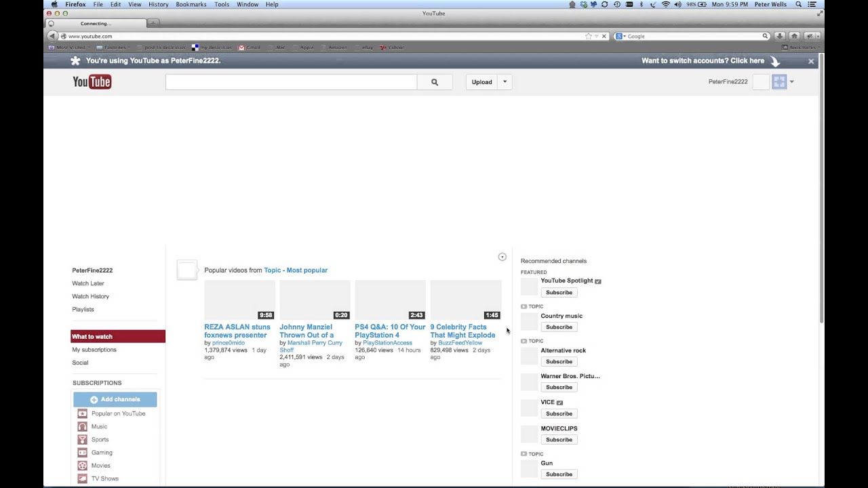Open the feed options circle dropdown
Screen dimensions: 868x488
[x=502, y=257]
